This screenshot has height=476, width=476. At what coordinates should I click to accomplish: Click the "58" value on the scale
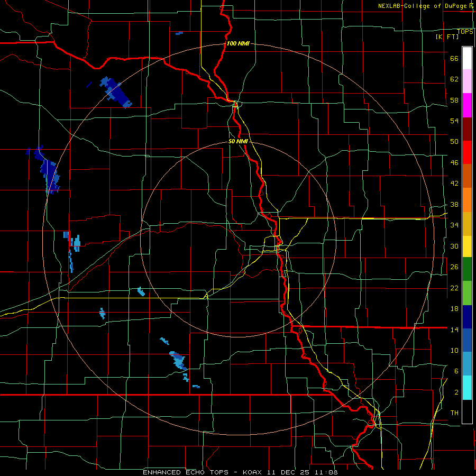454,100
